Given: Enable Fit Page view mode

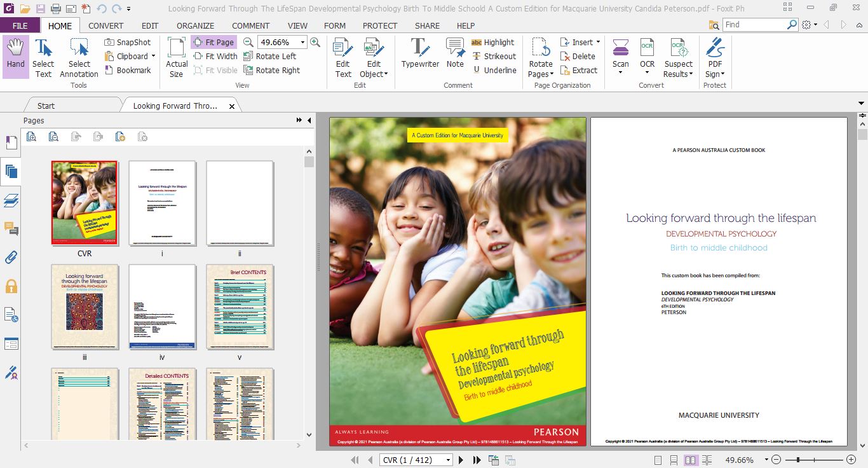Looking at the screenshot, I should [214, 42].
